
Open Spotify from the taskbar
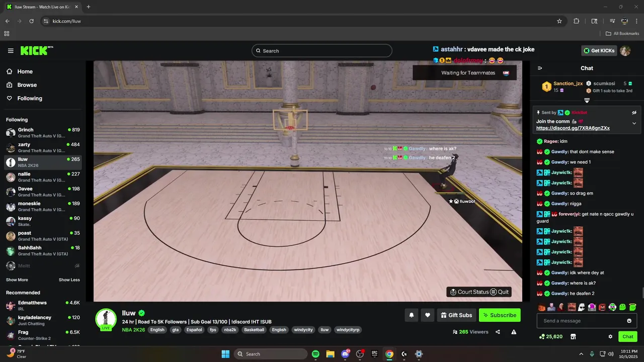tap(315, 354)
